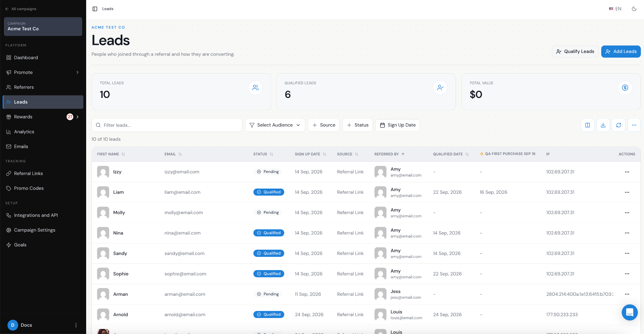Sort by Email column
The height and width of the screenshot is (334, 644).
(173, 154)
